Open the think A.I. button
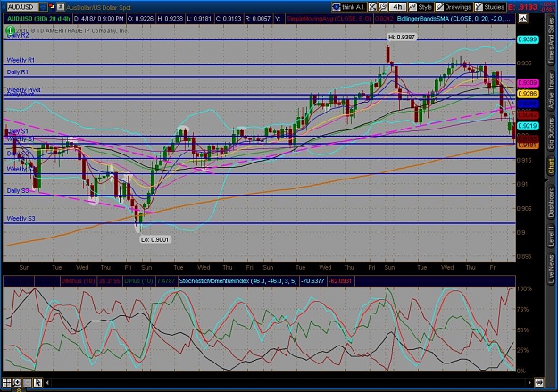Screen dimensions: 558x392 pyautogui.click(x=348, y=7)
